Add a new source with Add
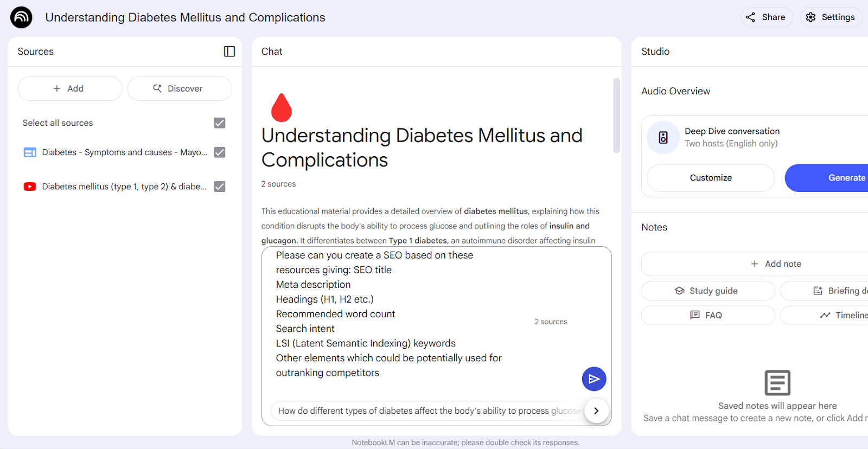868x449 pixels. point(70,88)
